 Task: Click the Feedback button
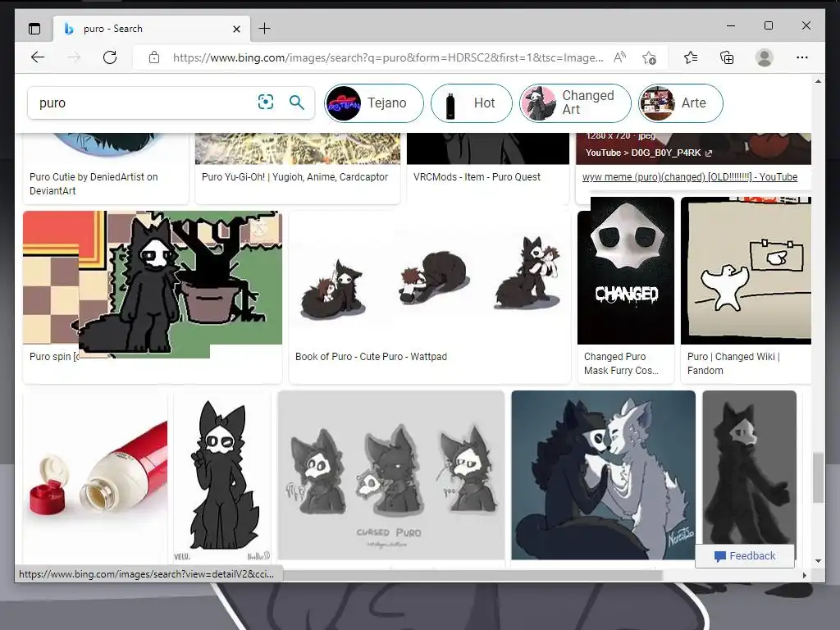tap(745, 556)
